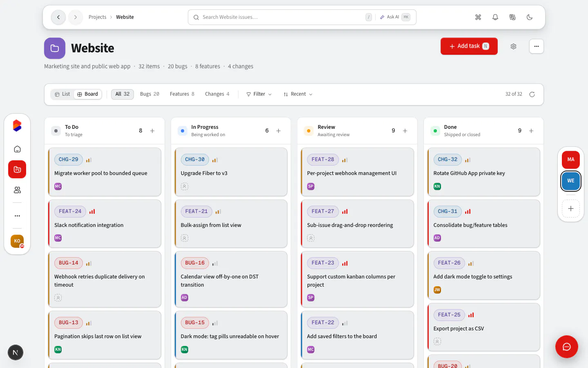Open card Consolidate bug/feature tables
588x368 pixels.
tap(484, 224)
